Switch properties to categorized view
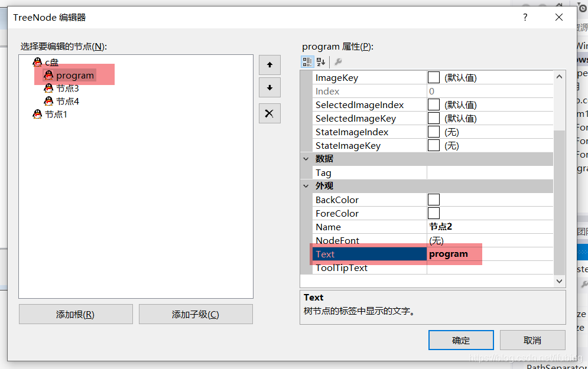 tap(307, 61)
